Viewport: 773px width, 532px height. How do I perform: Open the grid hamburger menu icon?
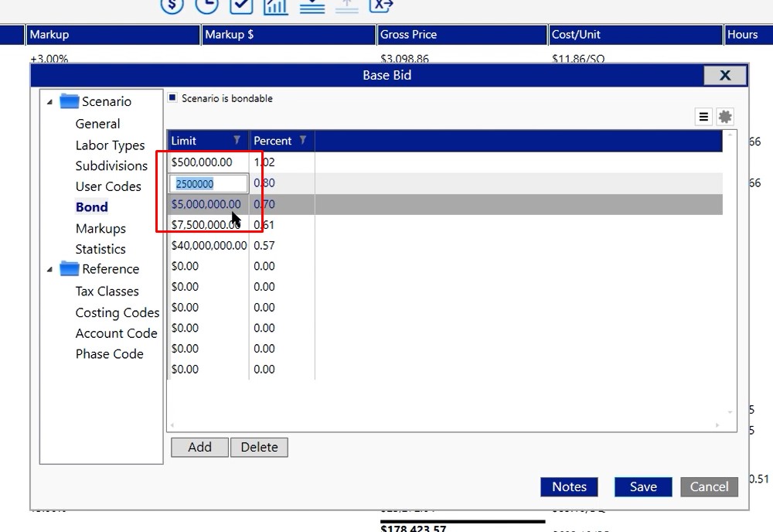coord(703,117)
